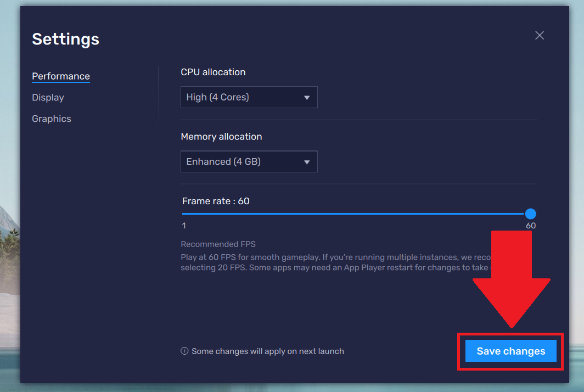Image resolution: width=584 pixels, height=392 pixels.
Task: Switch to the Display settings tab
Action: tap(48, 97)
